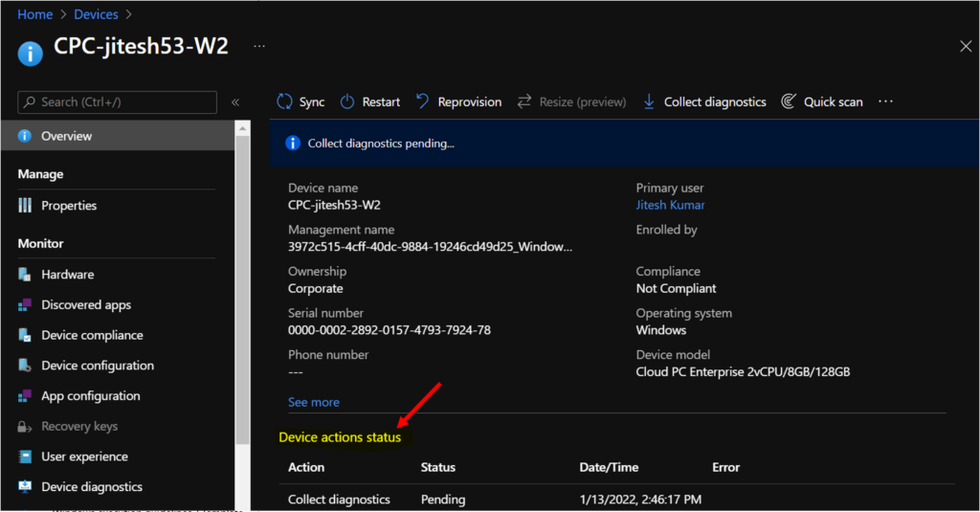Open Jitesh Kumar primary user link
This screenshot has width=980, height=512.
click(x=670, y=205)
